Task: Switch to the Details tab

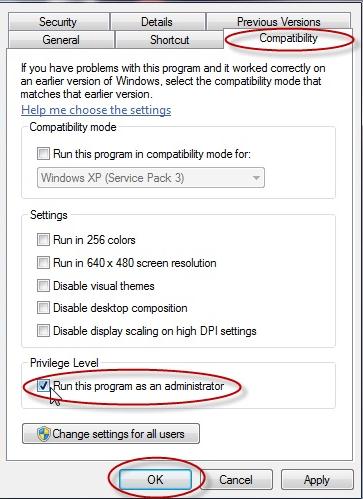Action: pyautogui.click(x=157, y=22)
